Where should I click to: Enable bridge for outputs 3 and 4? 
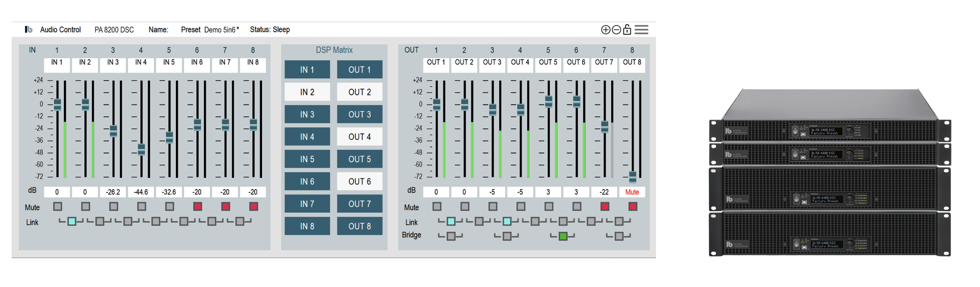[507, 236]
